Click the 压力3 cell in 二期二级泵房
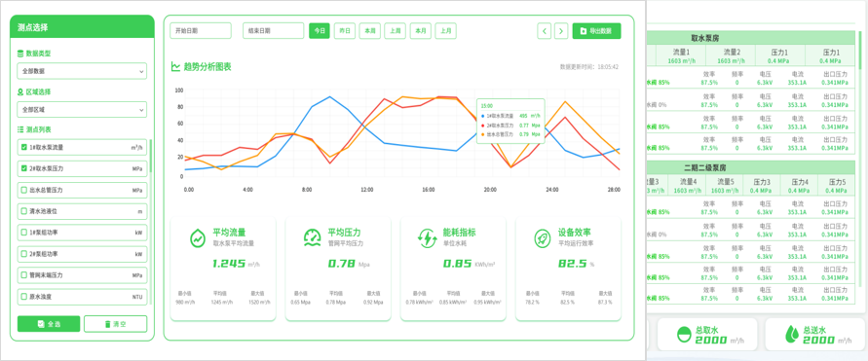The width and height of the screenshot is (868, 361). click(x=763, y=186)
